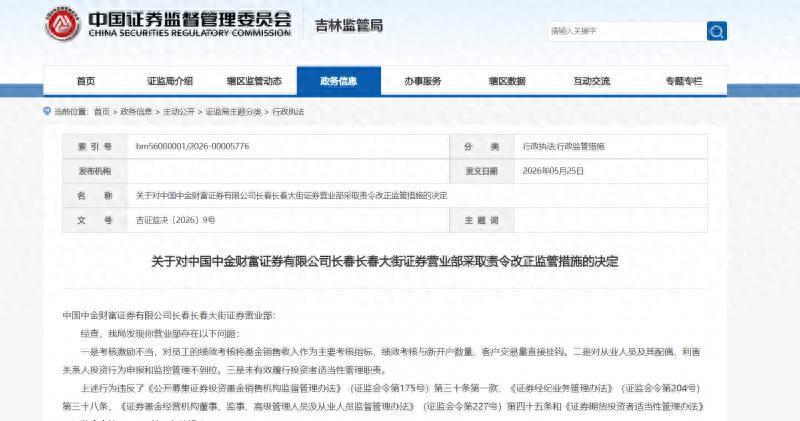Open the 专题专栏 navigation tab

pos(684,81)
